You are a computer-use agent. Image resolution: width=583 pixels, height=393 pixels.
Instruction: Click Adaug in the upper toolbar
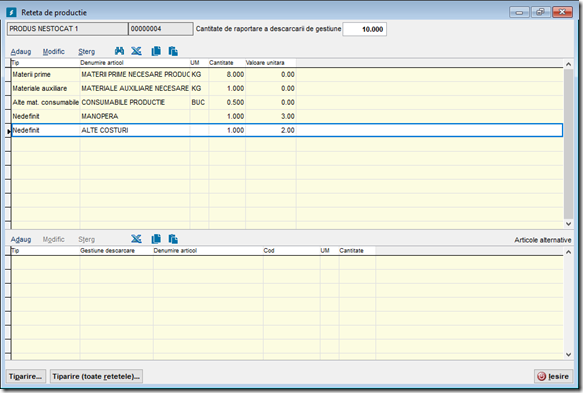tap(21, 51)
